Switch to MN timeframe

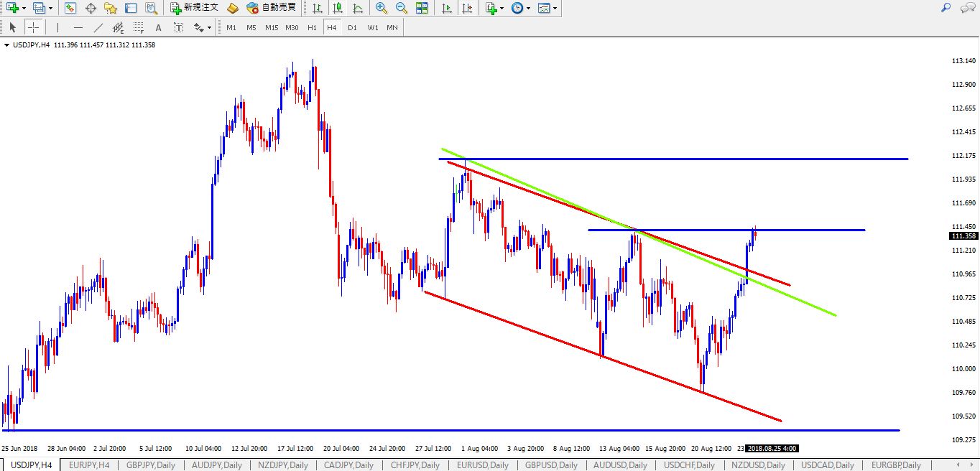coord(392,27)
